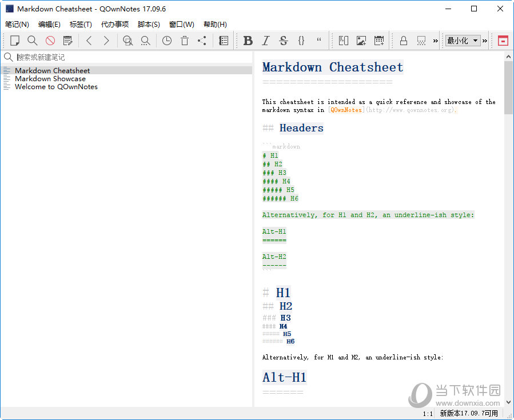The height and width of the screenshot is (420, 514).
Task: Click the green '#### H4' code line
Action: 276,181
